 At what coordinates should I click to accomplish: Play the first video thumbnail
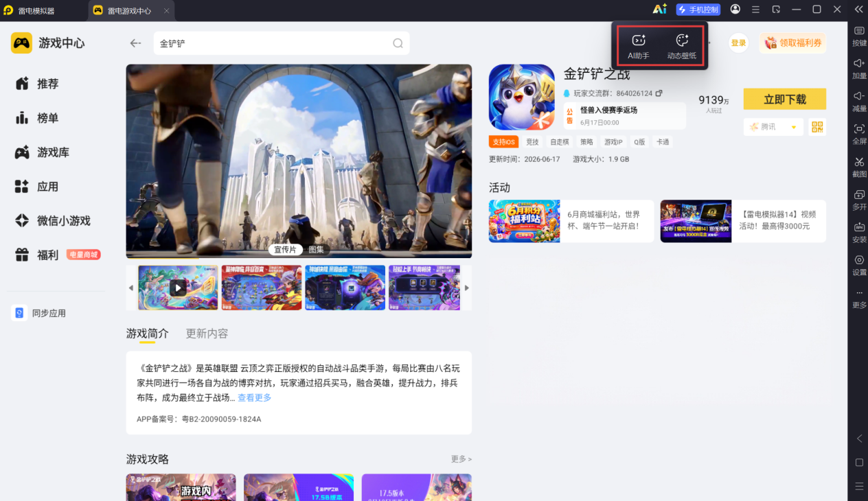coord(178,288)
